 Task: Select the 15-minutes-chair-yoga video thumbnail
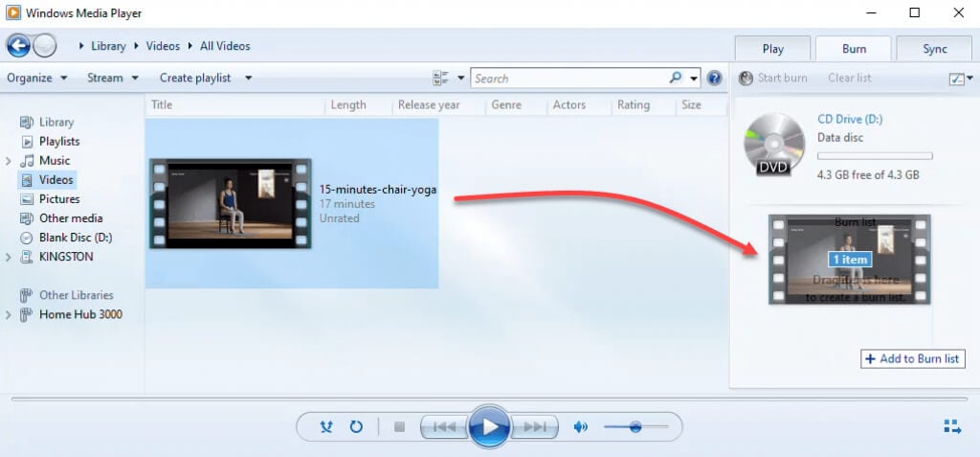click(230, 203)
